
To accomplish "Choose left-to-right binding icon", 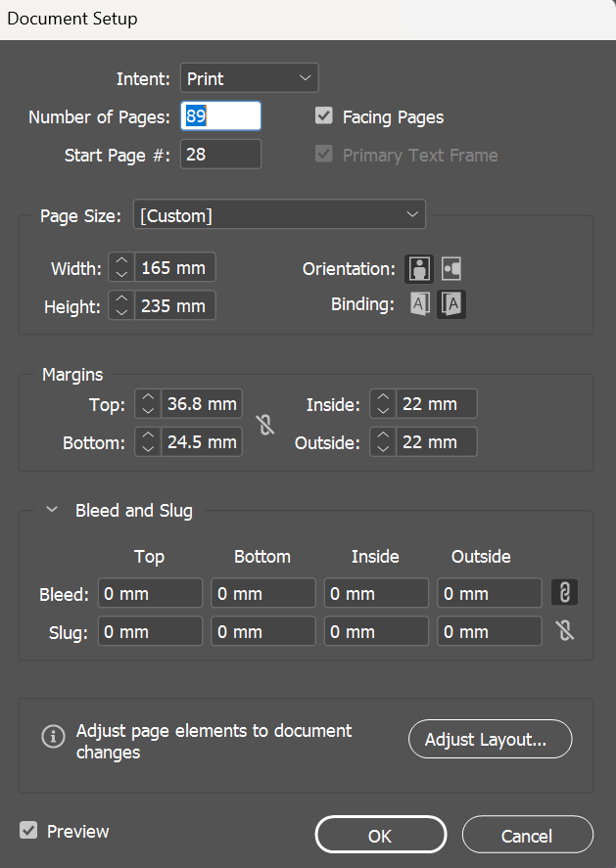I will point(420,304).
